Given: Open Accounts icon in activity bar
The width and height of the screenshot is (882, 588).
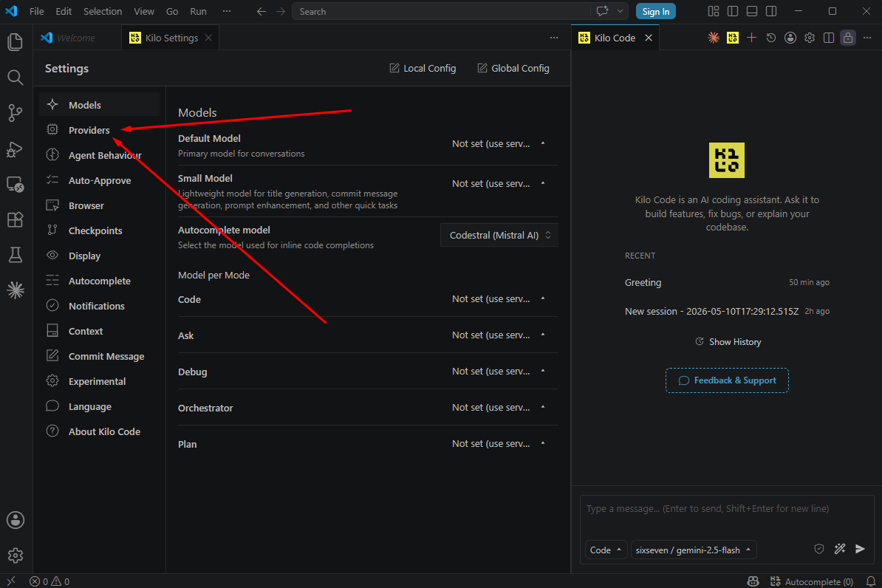Looking at the screenshot, I should (16, 520).
